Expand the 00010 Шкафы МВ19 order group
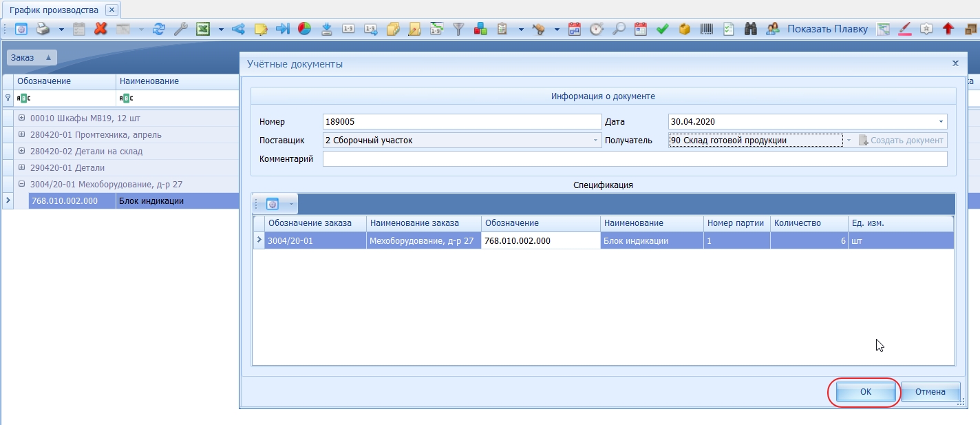This screenshot has height=425, width=980. [x=21, y=118]
